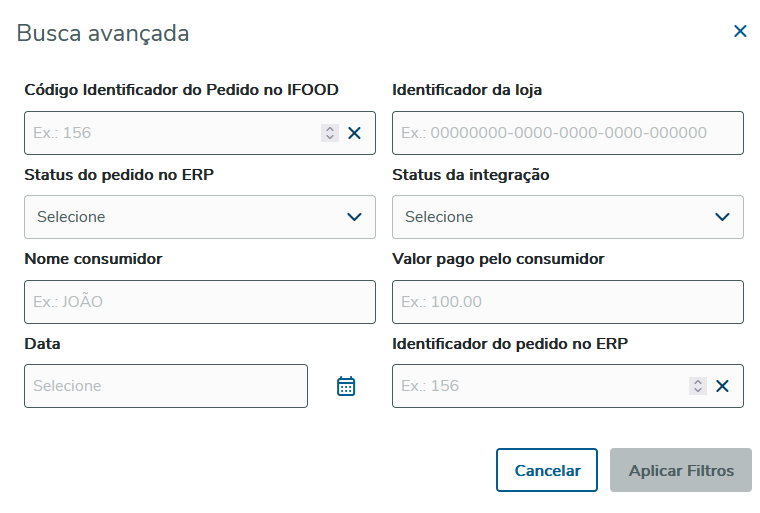Focus the Código Identificador do Pedido no IFOOD field
760x513 pixels.
point(170,133)
